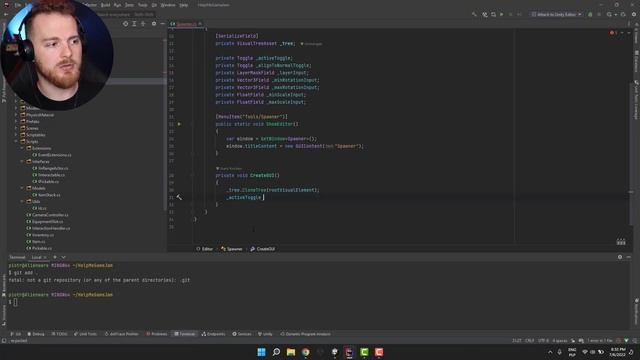Open Windows taskbar search

276,352
